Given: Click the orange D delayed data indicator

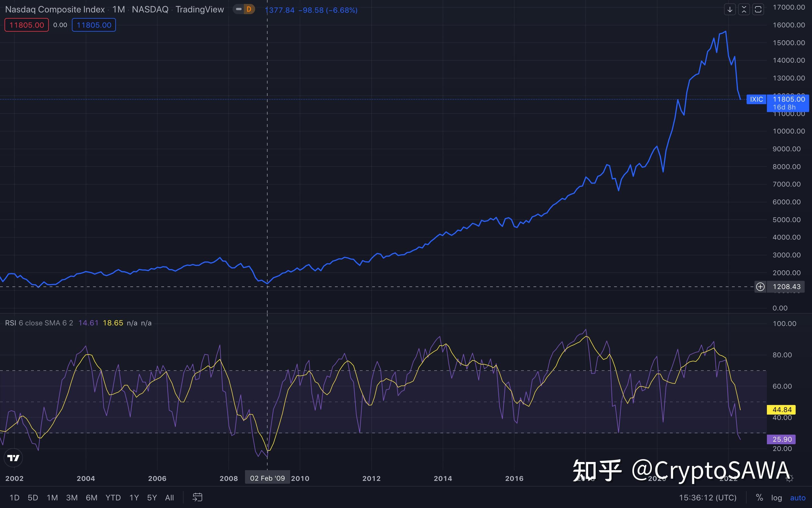Looking at the screenshot, I should tap(249, 9).
